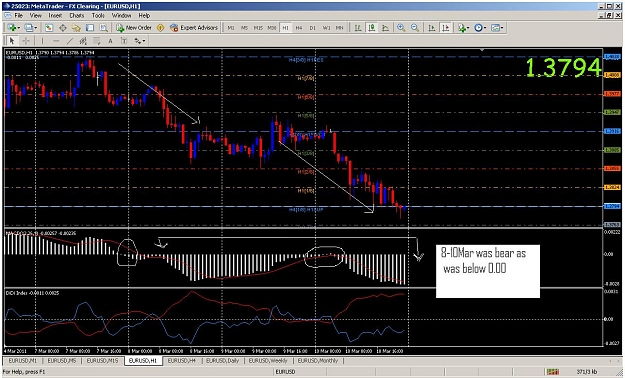The height and width of the screenshot is (378, 625).
Task: Open the Templates dropdown
Action: click(x=497, y=28)
